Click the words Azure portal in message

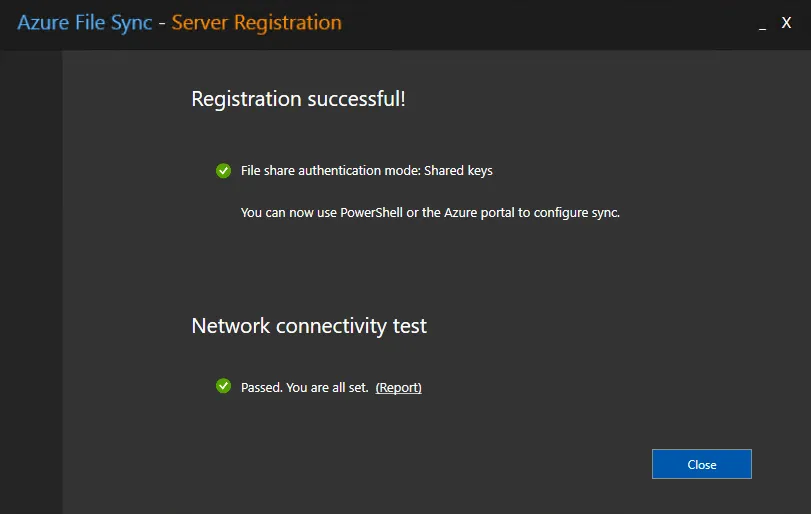pos(479,213)
